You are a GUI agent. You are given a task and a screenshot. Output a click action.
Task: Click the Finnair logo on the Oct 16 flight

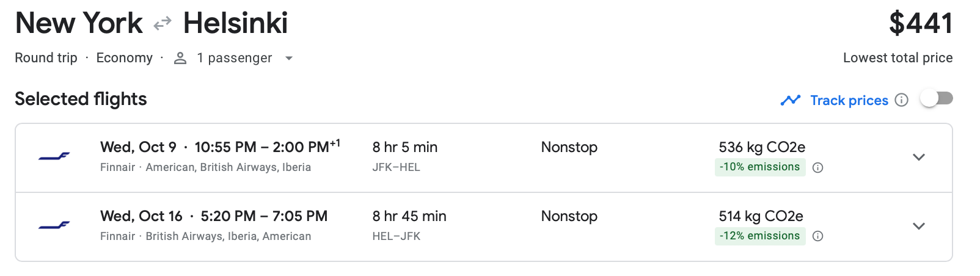[54, 226]
